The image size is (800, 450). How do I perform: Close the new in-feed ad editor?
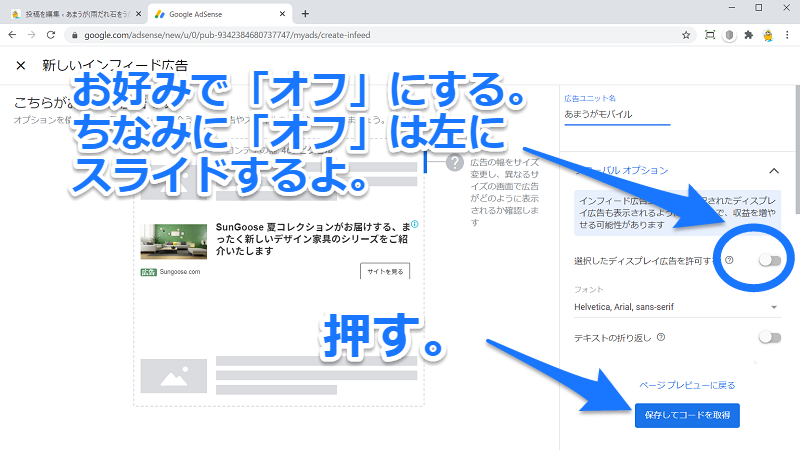tap(21, 65)
